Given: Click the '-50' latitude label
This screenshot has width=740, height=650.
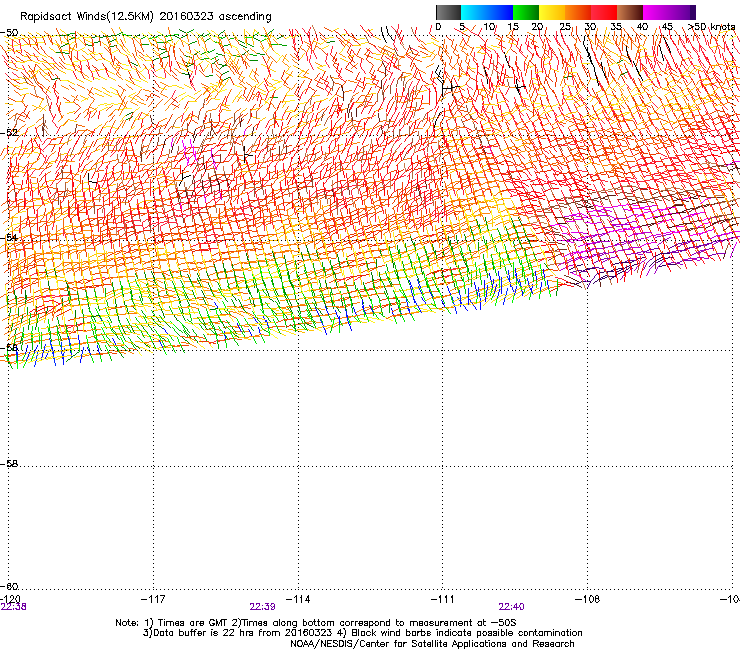Looking at the screenshot, I should pyautogui.click(x=9, y=33).
